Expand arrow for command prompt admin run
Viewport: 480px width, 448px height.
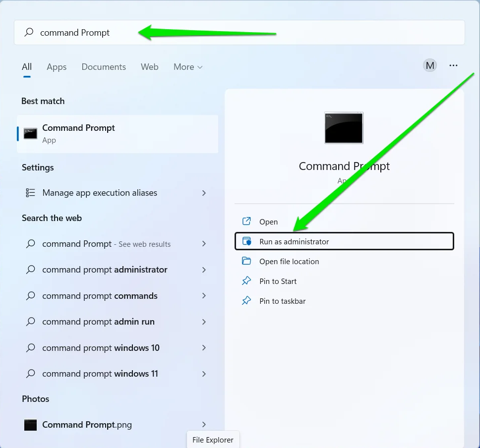pyautogui.click(x=204, y=322)
